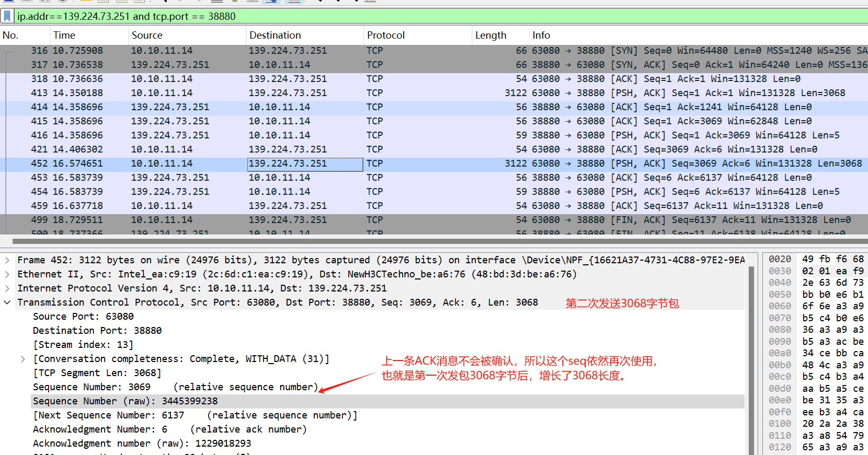Select Sequence Number: 3069 relative line
Image resolution: width=868 pixels, height=455 pixels.
coord(176,387)
